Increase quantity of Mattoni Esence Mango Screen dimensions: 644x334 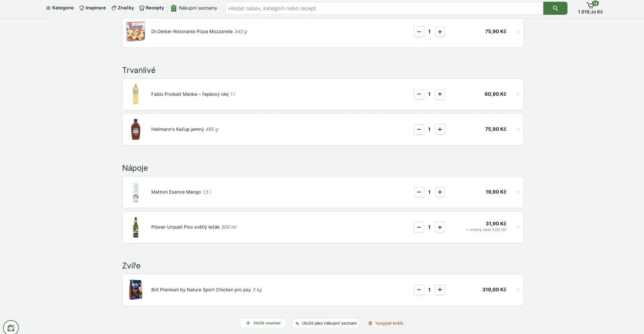click(x=440, y=192)
